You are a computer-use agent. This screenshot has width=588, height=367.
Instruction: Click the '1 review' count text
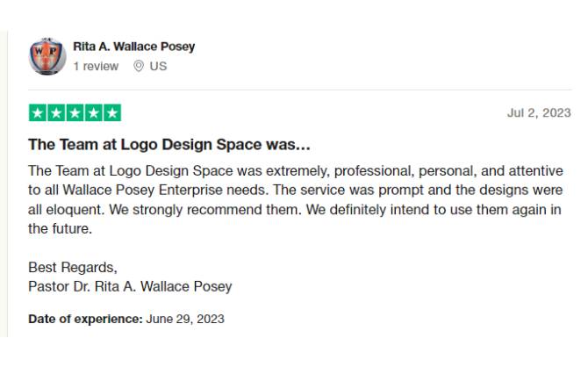pyautogui.click(x=96, y=66)
